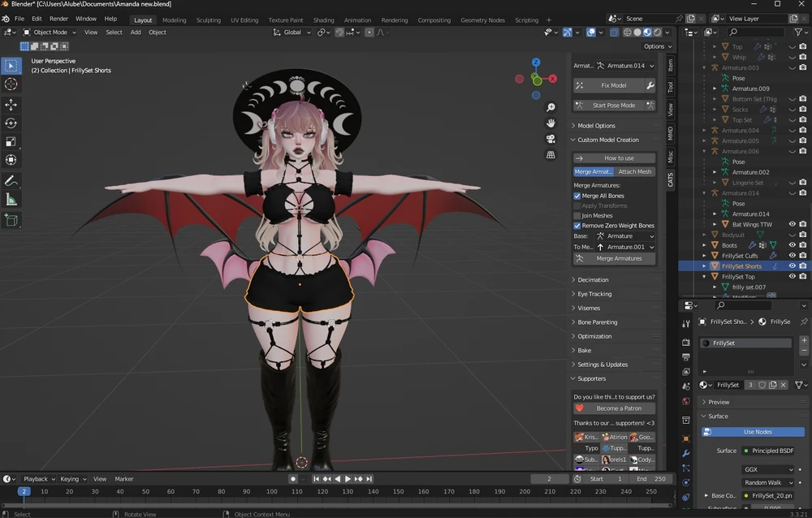Click the Start Pose Mode button

(x=608, y=106)
